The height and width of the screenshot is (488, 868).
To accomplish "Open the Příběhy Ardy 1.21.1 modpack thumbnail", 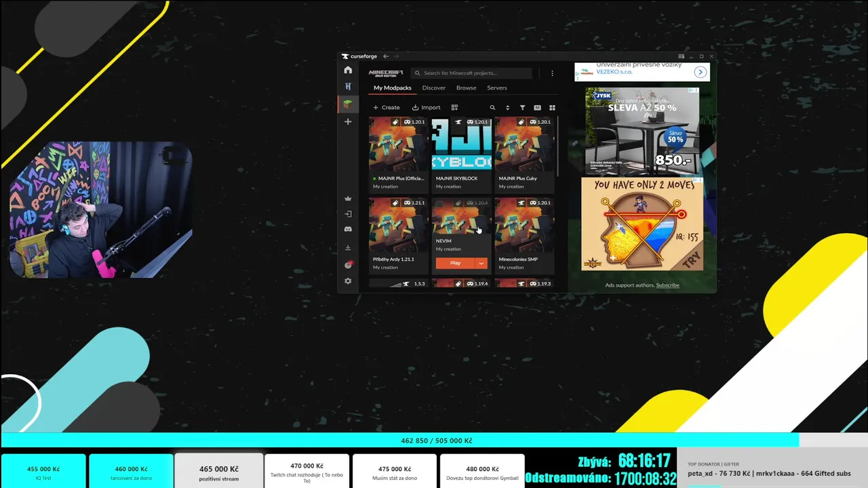I will [x=398, y=225].
